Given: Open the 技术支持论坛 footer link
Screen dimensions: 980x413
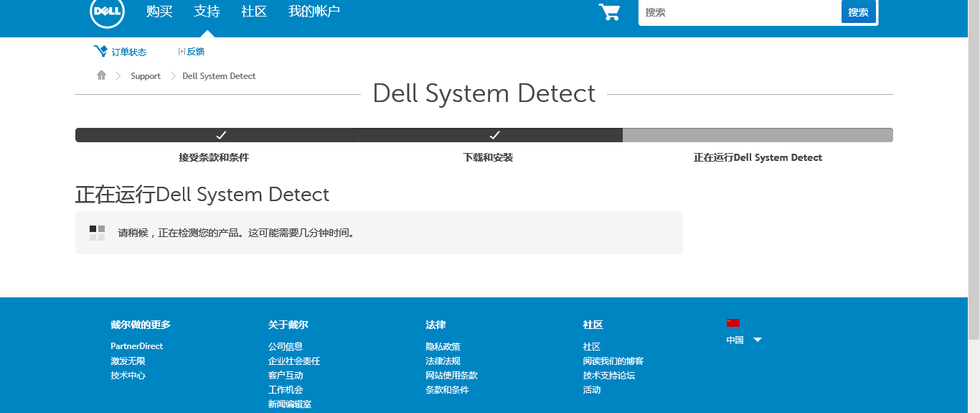Looking at the screenshot, I should tap(609, 376).
